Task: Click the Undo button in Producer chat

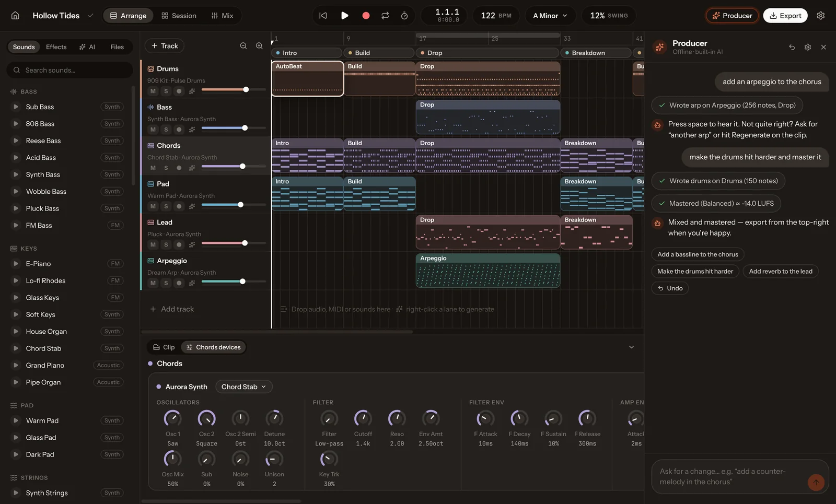Action: [x=670, y=288]
